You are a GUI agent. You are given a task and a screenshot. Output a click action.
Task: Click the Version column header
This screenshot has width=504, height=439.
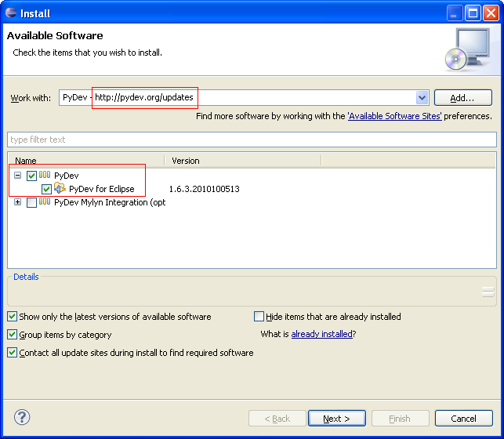point(243,161)
